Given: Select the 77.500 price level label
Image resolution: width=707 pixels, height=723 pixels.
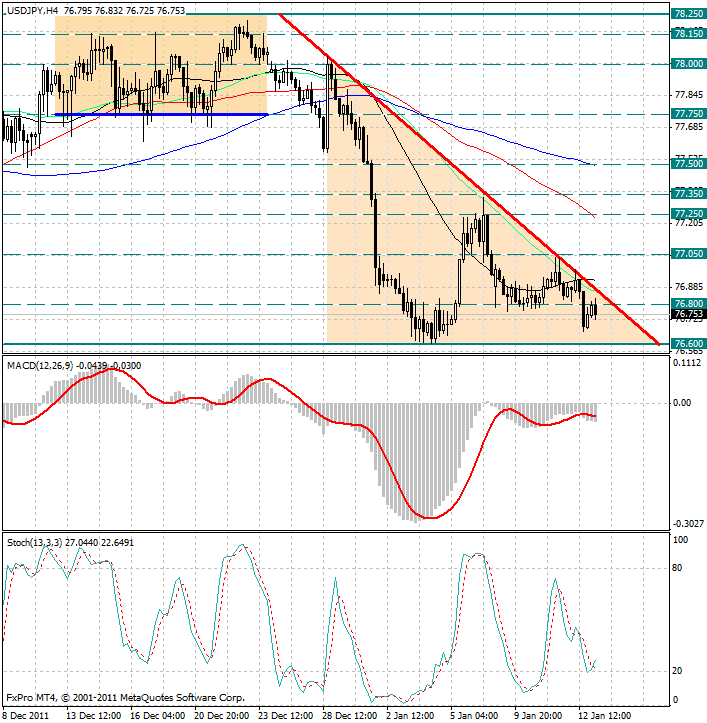Looking at the screenshot, I should pyautogui.click(x=689, y=164).
